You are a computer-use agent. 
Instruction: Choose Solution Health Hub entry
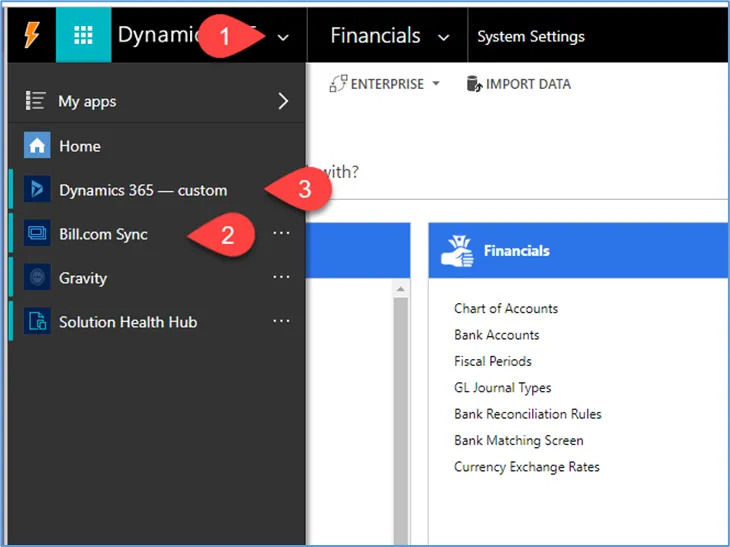(156, 322)
